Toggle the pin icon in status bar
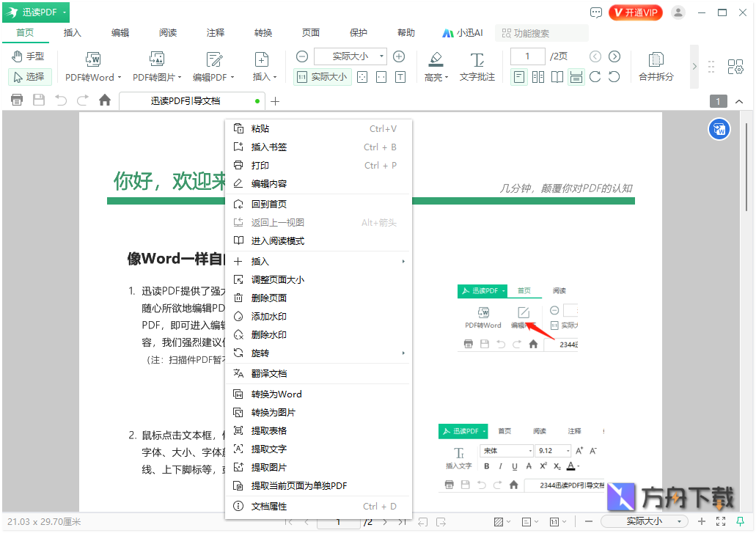This screenshot has width=756, height=533. tap(740, 521)
